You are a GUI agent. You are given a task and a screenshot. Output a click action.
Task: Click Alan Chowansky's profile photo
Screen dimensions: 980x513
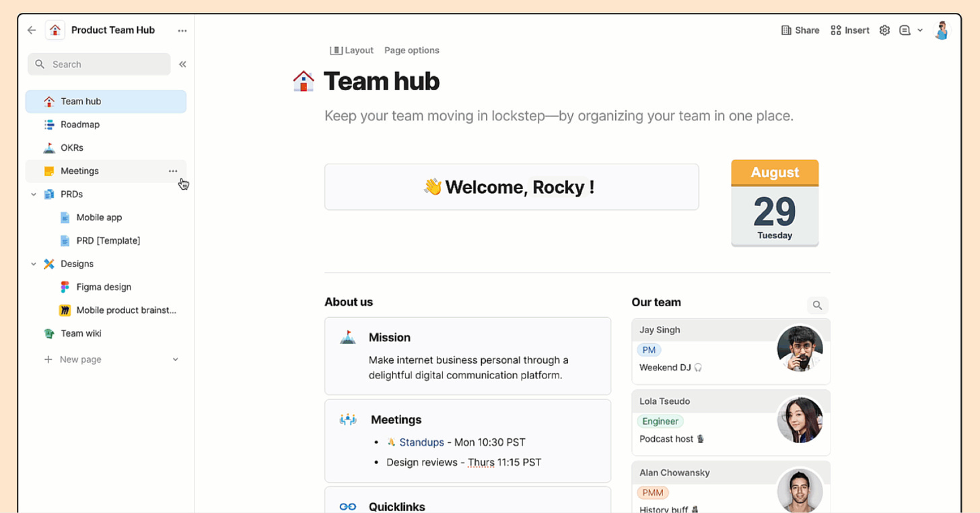(800, 490)
